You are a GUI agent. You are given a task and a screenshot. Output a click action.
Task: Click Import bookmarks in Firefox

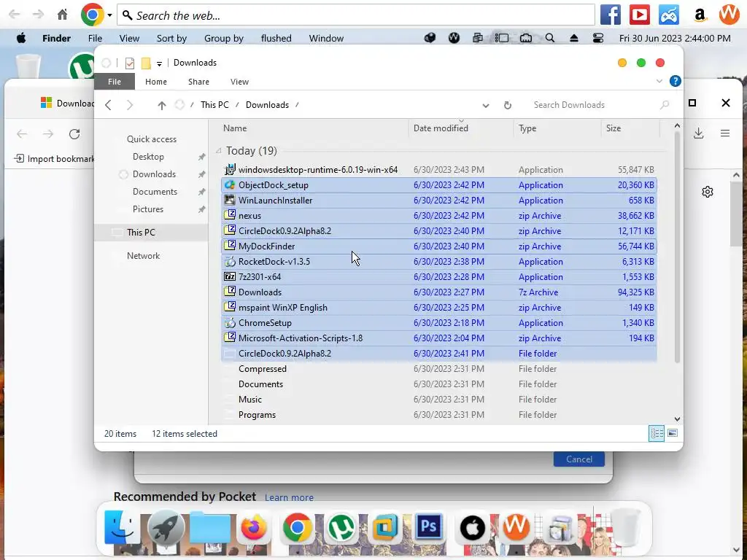pyautogui.click(x=55, y=158)
